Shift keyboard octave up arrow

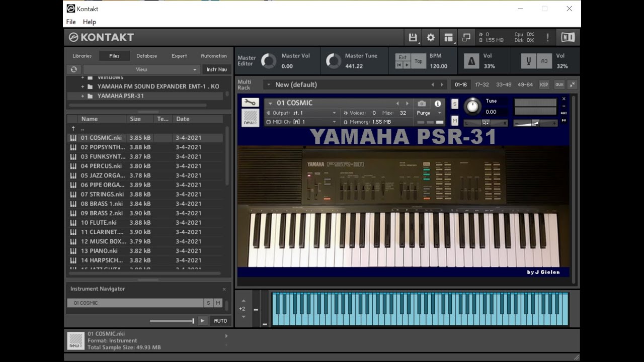[x=244, y=301]
